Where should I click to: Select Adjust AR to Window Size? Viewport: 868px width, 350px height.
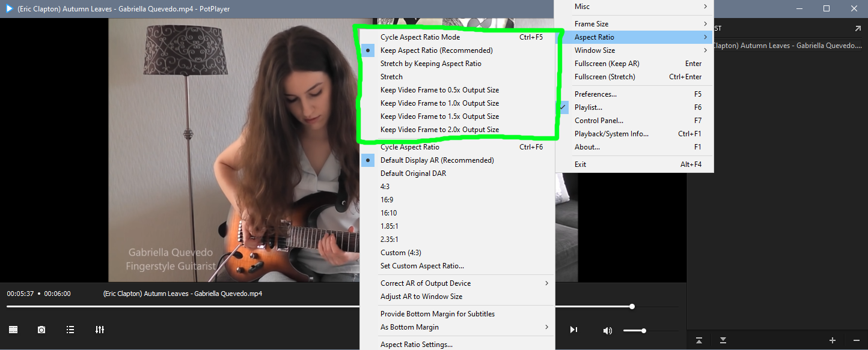point(457,297)
